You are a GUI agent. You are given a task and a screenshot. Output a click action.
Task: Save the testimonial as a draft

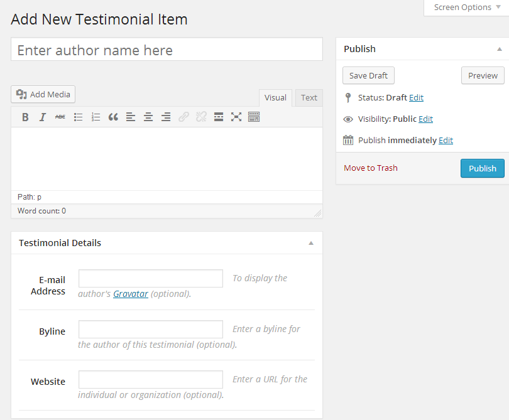pos(368,75)
